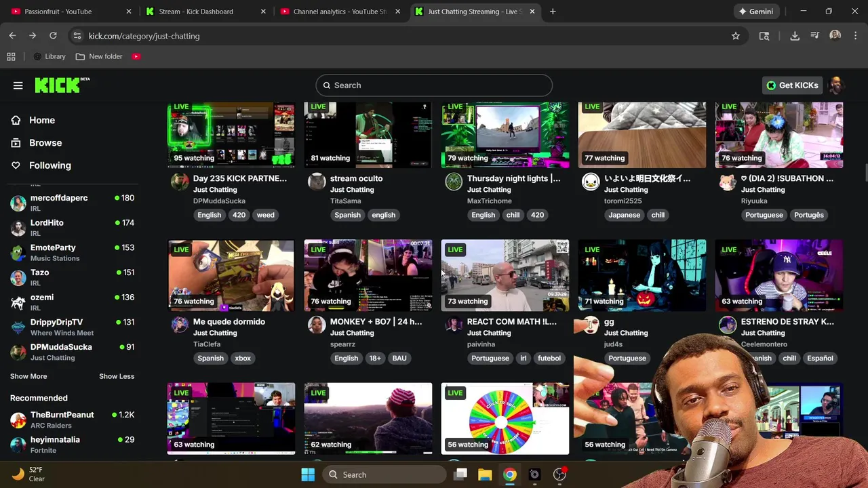Click Riyuuka channel avatar
The width and height of the screenshot is (868, 488).
point(728,182)
